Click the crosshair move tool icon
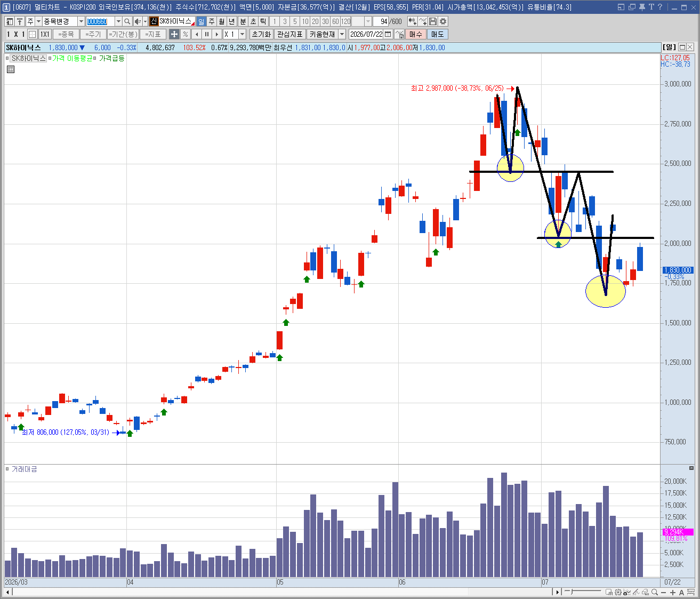 (174, 34)
